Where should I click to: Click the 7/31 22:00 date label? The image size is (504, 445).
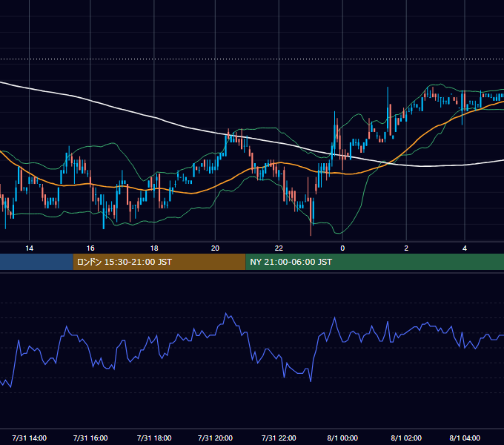[x=279, y=438]
